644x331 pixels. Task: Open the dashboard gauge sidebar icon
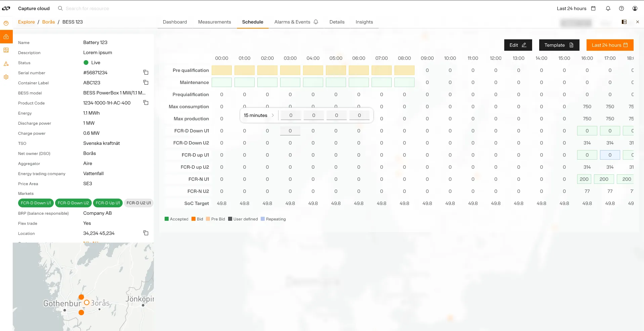(6, 23)
